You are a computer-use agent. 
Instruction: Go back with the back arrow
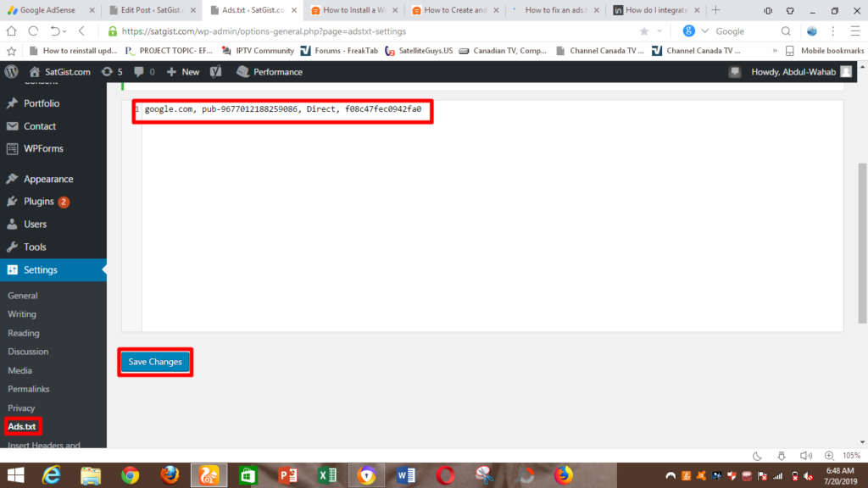[81, 31]
